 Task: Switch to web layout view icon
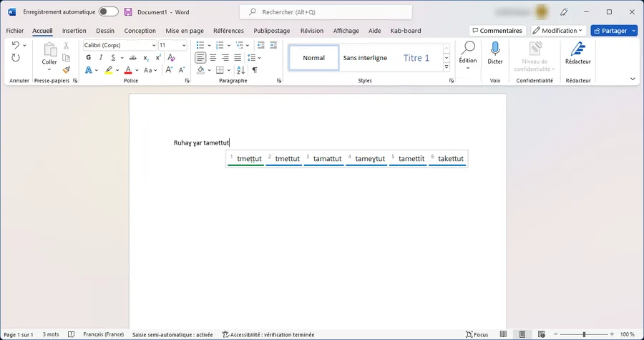click(x=542, y=335)
